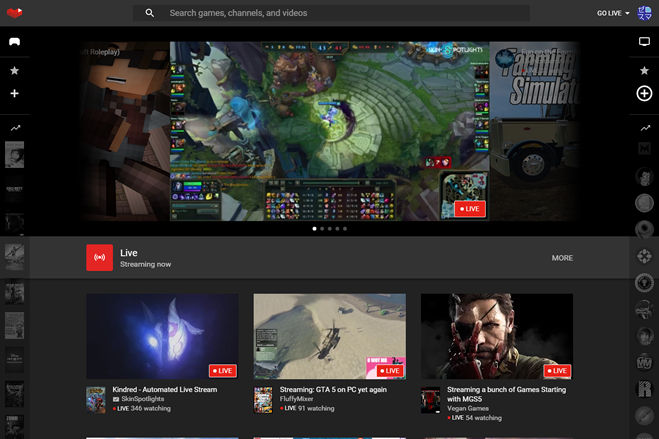The height and width of the screenshot is (439, 659).
Task: Click MGS5 box art beside stream title
Action: pos(430,400)
